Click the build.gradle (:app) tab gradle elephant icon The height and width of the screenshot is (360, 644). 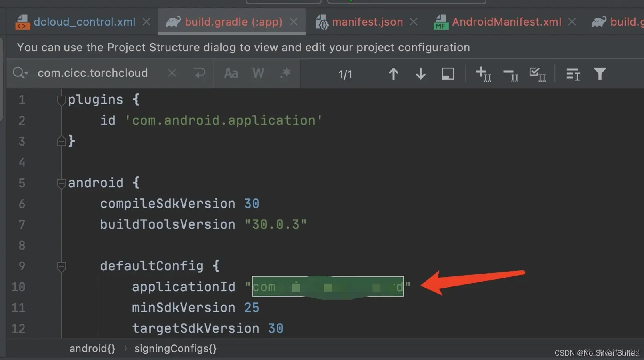point(173,22)
